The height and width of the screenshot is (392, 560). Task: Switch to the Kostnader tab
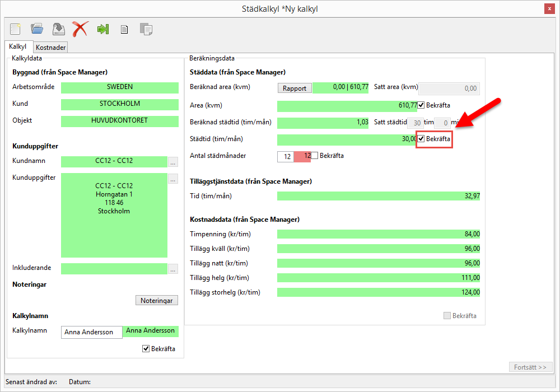pos(51,48)
